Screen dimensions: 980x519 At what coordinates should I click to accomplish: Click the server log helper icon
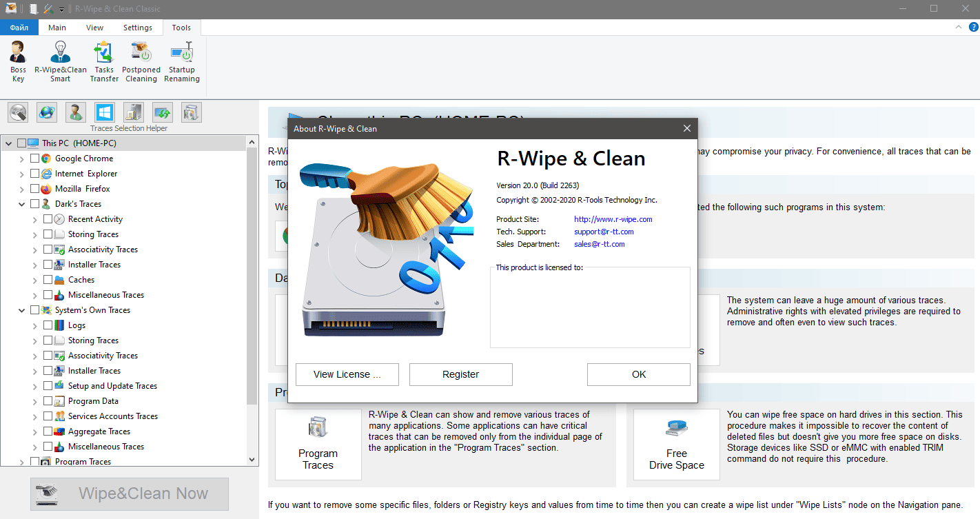pyautogui.click(x=134, y=112)
